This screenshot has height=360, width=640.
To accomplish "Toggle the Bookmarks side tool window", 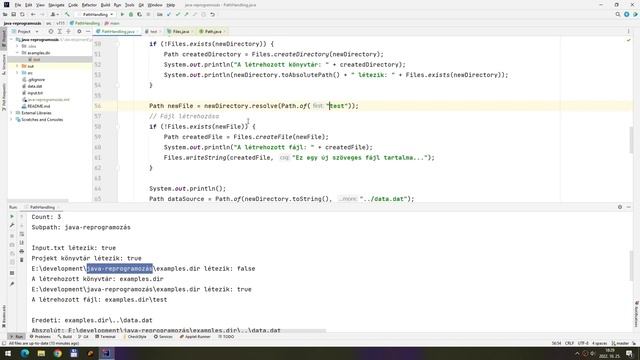I will 4,316.
